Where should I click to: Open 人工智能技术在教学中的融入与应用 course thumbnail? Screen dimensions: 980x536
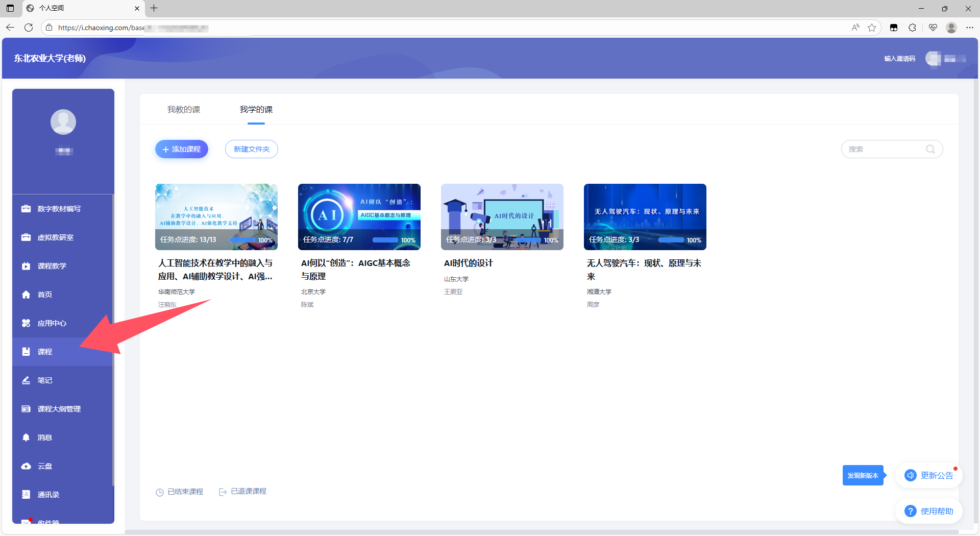coord(216,217)
